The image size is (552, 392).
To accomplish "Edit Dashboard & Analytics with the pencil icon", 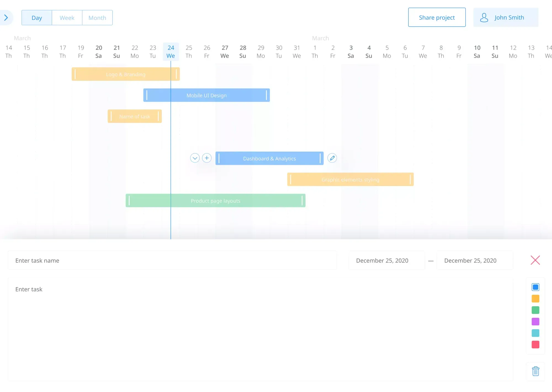I will pos(332,158).
